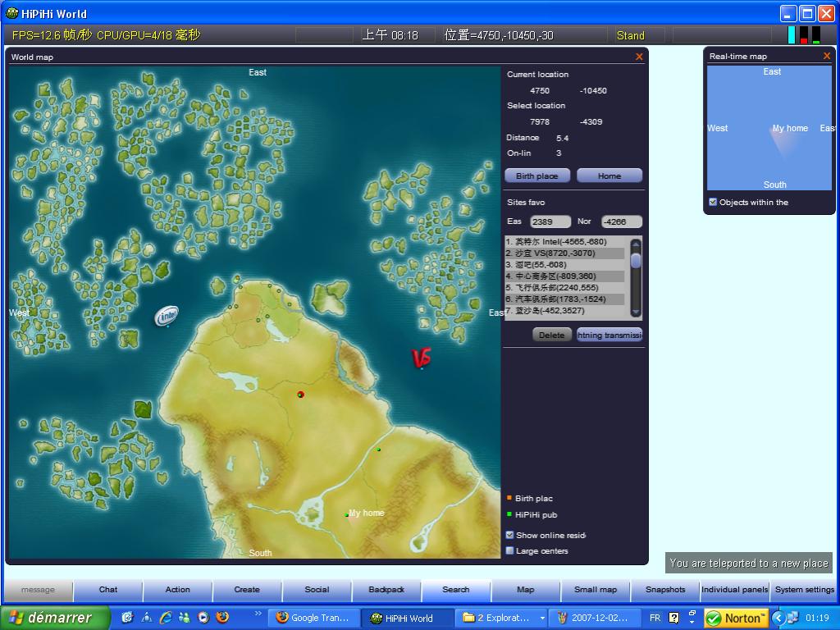Click the FR language indicator
840x630 pixels.
point(655,618)
